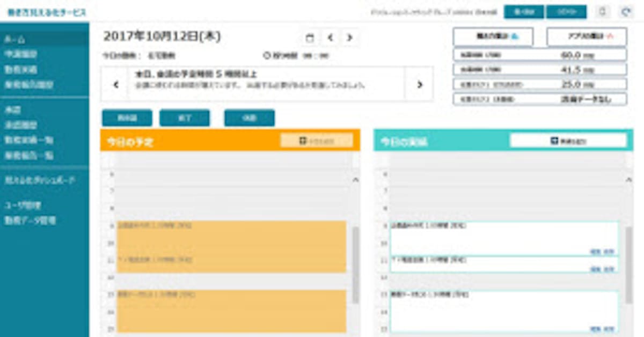Screen dimensions: 644x337
Task: Click the 休憩 button
Action: [x=249, y=118]
